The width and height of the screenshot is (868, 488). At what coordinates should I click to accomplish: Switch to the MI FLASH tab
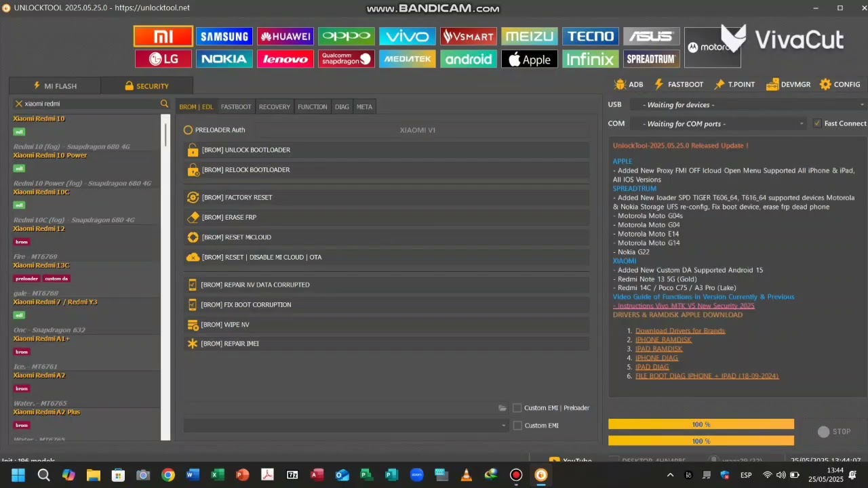pyautogui.click(x=55, y=86)
